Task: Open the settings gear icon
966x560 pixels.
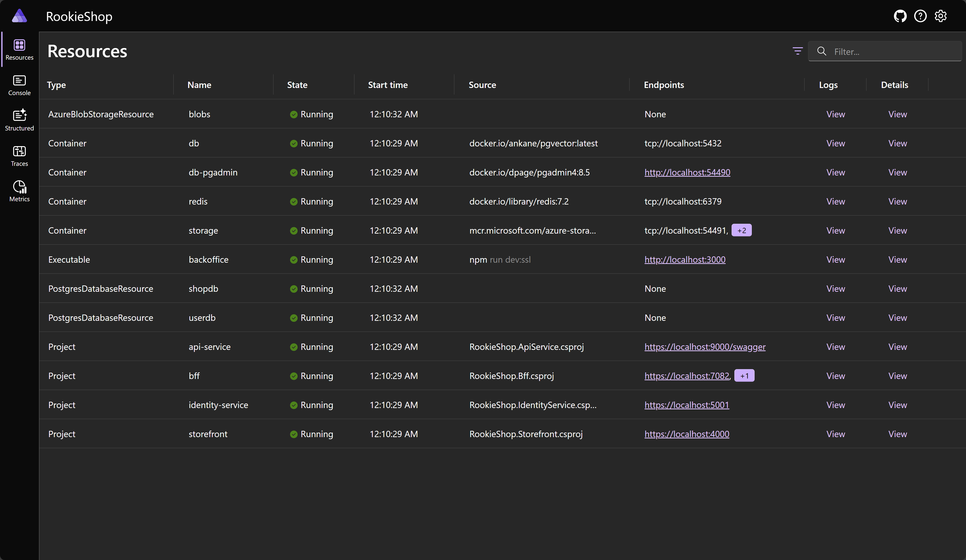Action: 940,16
